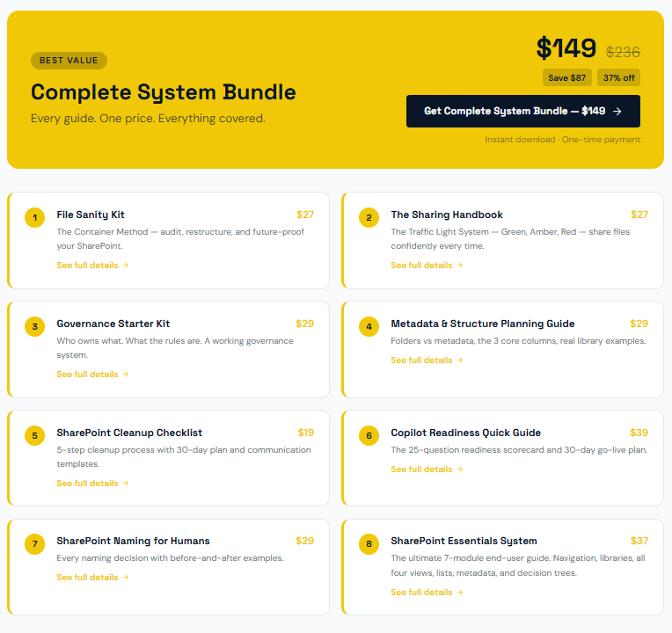This screenshot has width=672, height=633.
Task: See full details of The Sharing Handbook
Action: coord(427,266)
